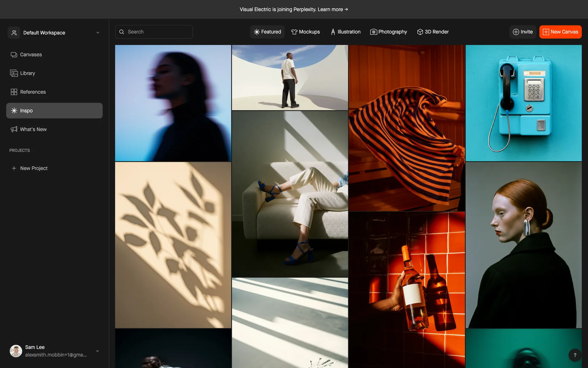Open Canvases from the sidebar
Screen dimensions: 588x368
[x=31, y=55]
